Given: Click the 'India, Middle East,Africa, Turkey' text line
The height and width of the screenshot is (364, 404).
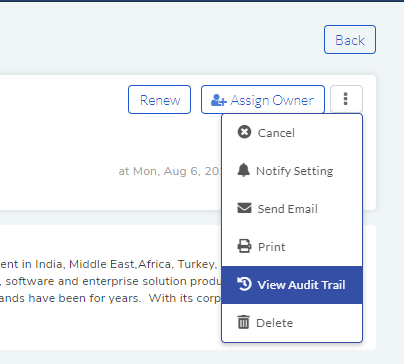Looking at the screenshot, I should [x=109, y=264].
